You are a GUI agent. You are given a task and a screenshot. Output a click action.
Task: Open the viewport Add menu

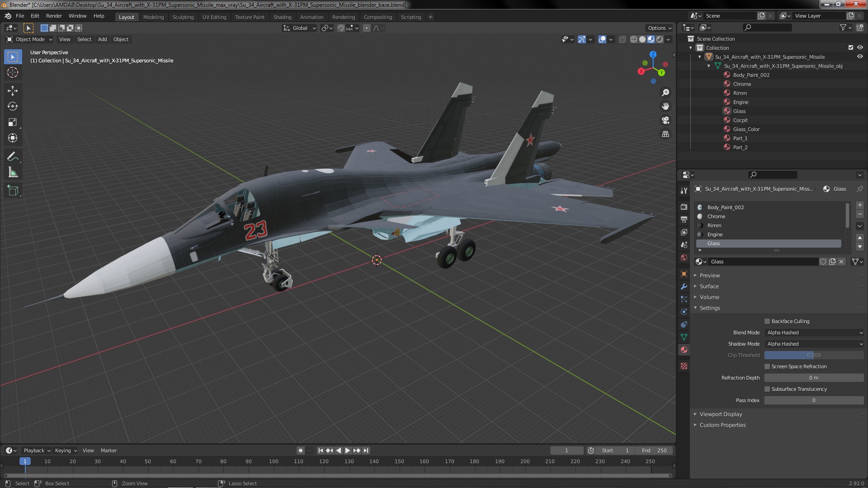pyautogui.click(x=103, y=39)
